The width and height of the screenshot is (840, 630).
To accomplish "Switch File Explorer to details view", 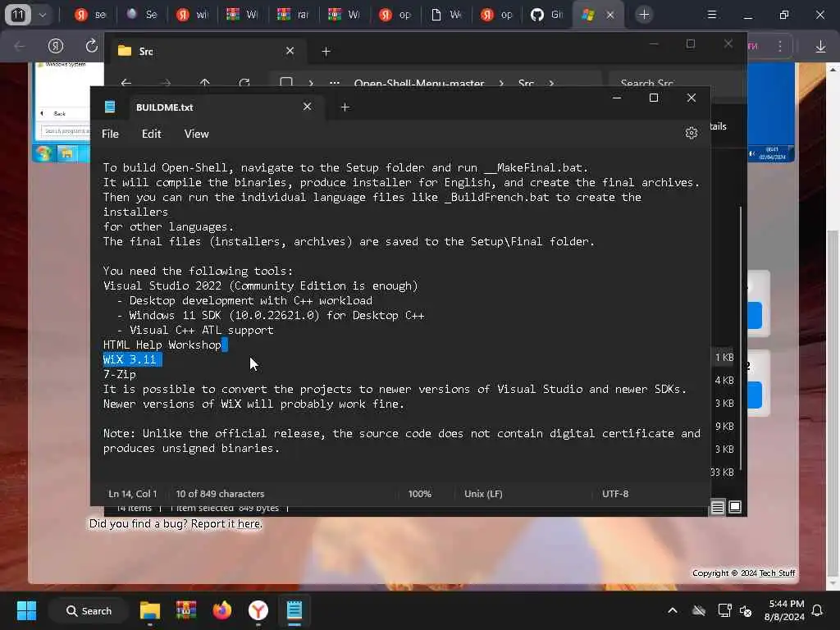I will point(717,507).
